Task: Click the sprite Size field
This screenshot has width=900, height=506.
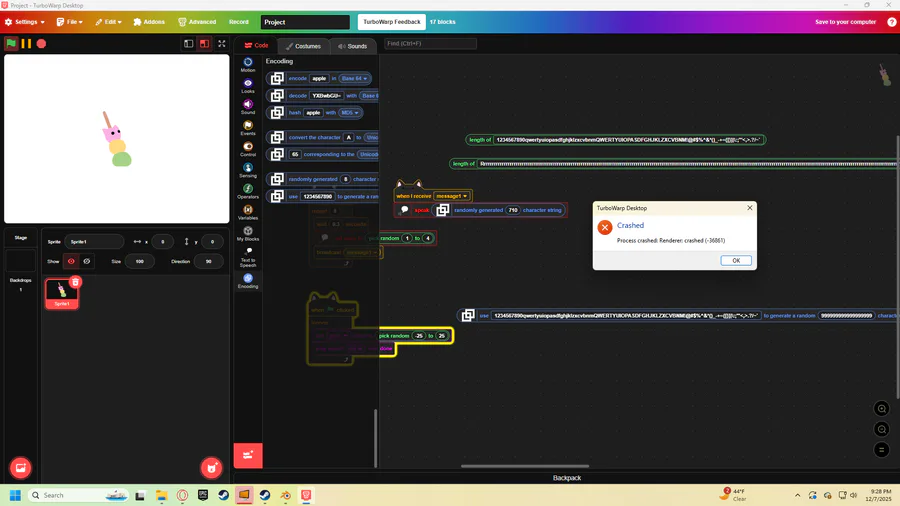Action: point(139,261)
